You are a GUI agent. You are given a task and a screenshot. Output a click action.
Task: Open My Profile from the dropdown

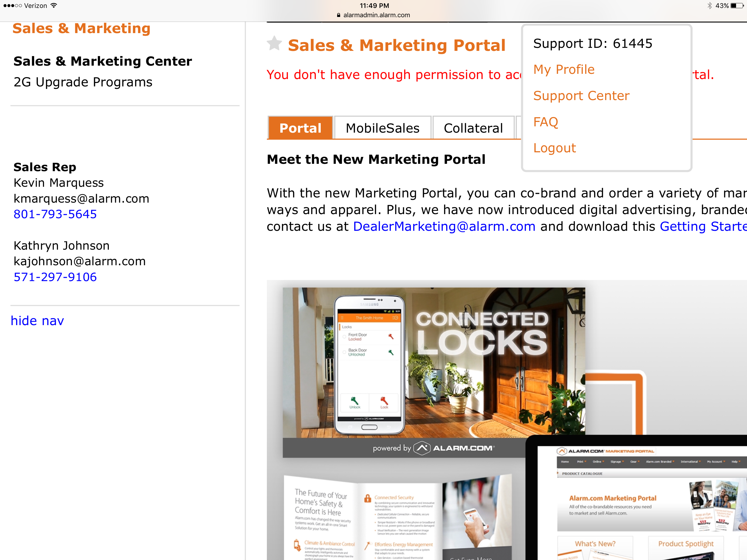564,69
